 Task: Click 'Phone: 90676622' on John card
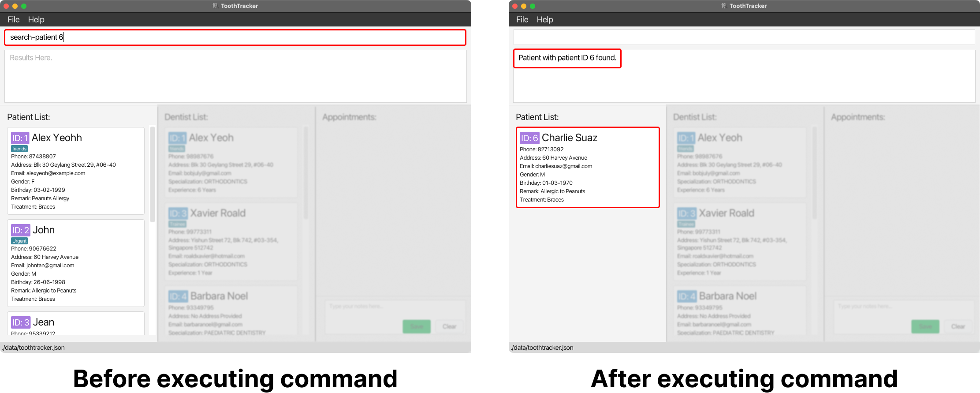coord(34,249)
